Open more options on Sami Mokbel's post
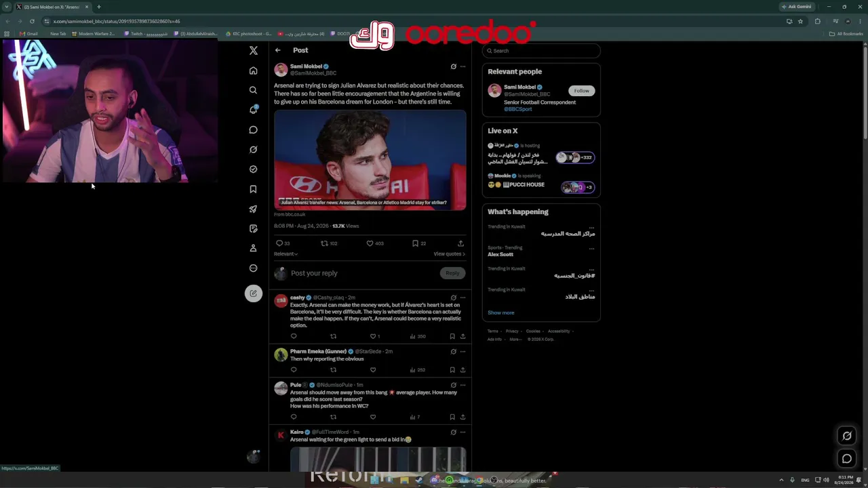Screen dimensions: 868x488 pyautogui.click(x=463, y=66)
